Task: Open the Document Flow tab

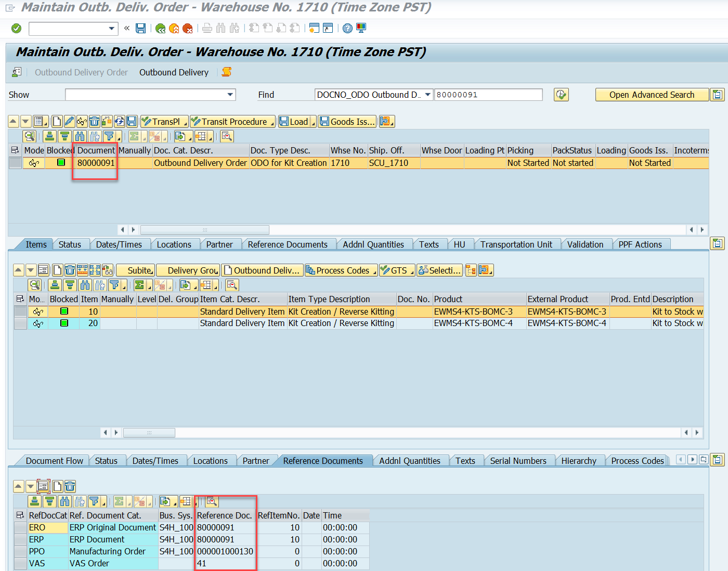Action: 54,461
